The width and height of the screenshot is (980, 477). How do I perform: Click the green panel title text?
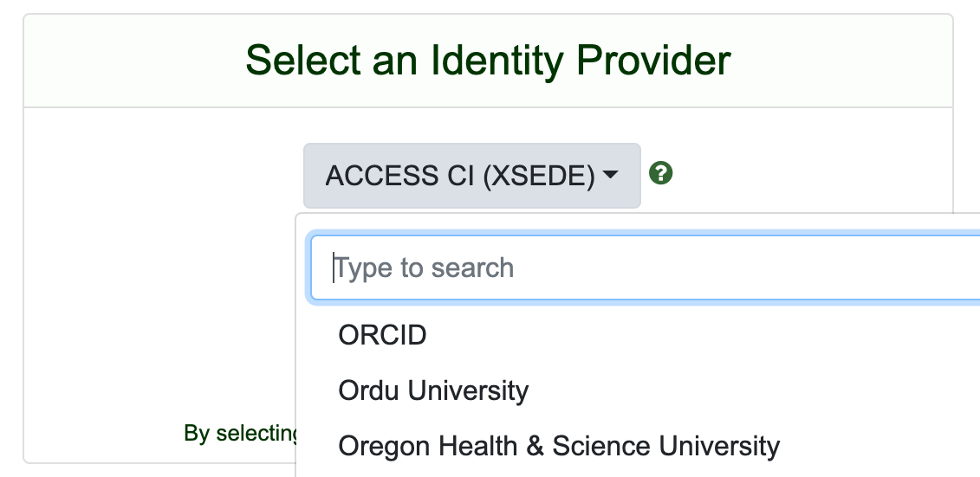488,61
